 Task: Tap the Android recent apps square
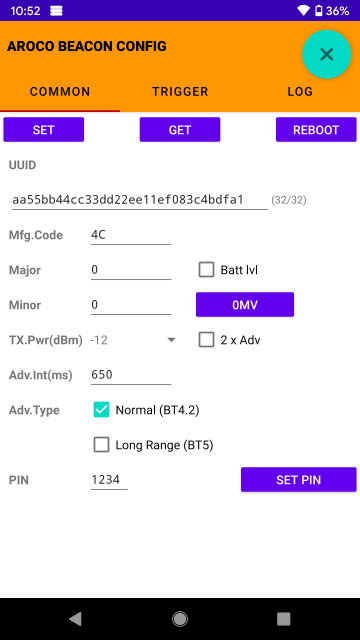pyautogui.click(x=284, y=619)
